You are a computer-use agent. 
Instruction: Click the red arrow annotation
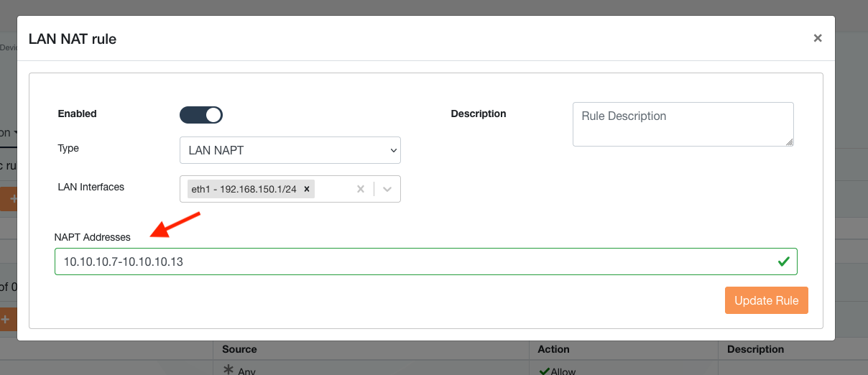click(x=177, y=223)
